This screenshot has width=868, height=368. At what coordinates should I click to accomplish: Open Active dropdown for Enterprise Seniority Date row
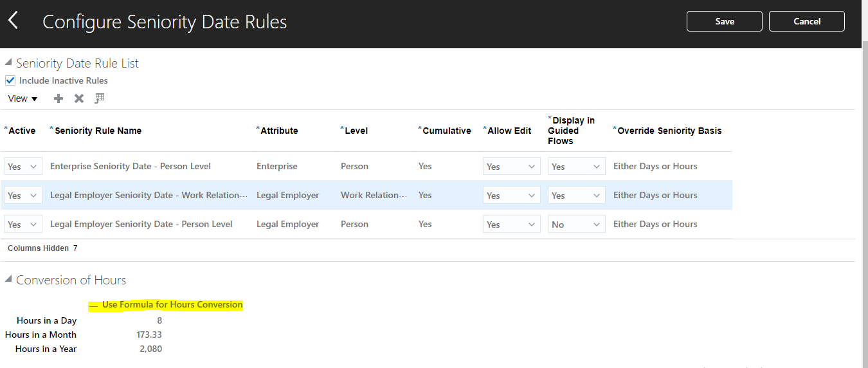pos(23,166)
